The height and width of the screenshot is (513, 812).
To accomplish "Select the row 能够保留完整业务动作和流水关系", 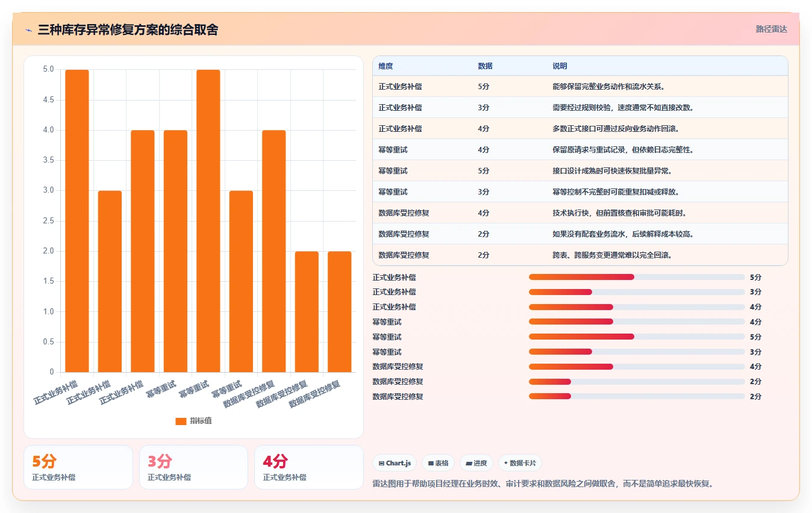I will (x=580, y=86).
